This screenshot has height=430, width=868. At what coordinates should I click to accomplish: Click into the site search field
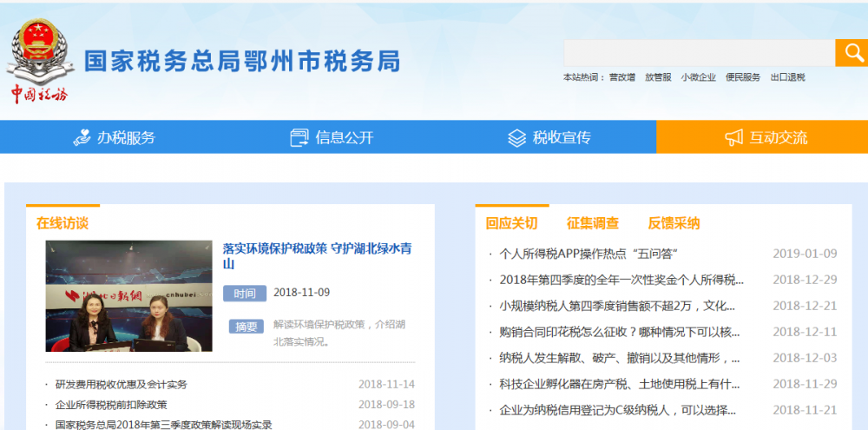pos(699,53)
